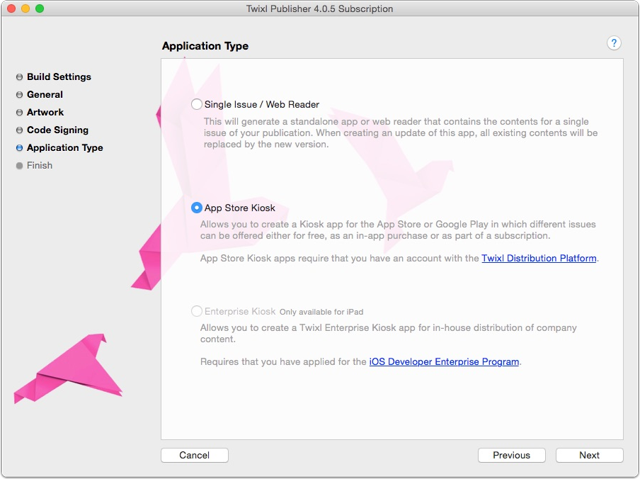Open the help question mark button
640x479 pixels.
[613, 43]
